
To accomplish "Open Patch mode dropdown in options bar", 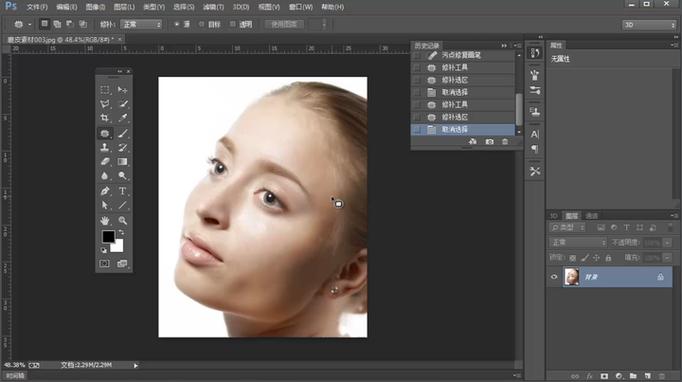I will pyautogui.click(x=141, y=24).
